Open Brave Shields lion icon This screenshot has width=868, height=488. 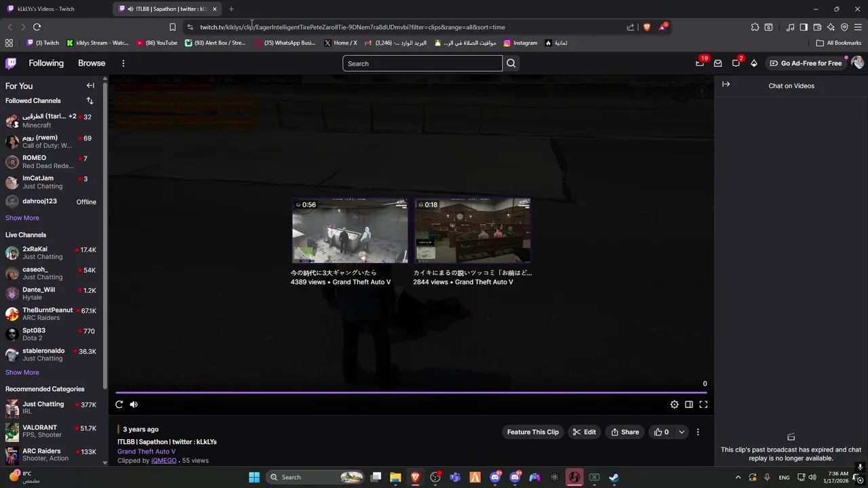647,27
